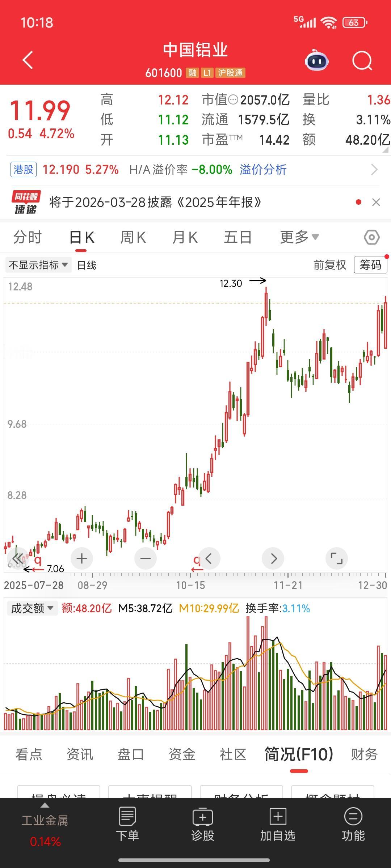Image resolution: width=391 pixels, height=868 pixels.
Task: Select 月K monthly chart tab
Action: click(185, 238)
